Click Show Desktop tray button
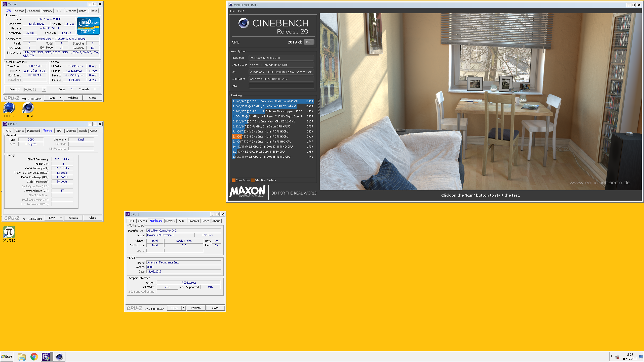The height and width of the screenshot is (362, 644). (641, 357)
